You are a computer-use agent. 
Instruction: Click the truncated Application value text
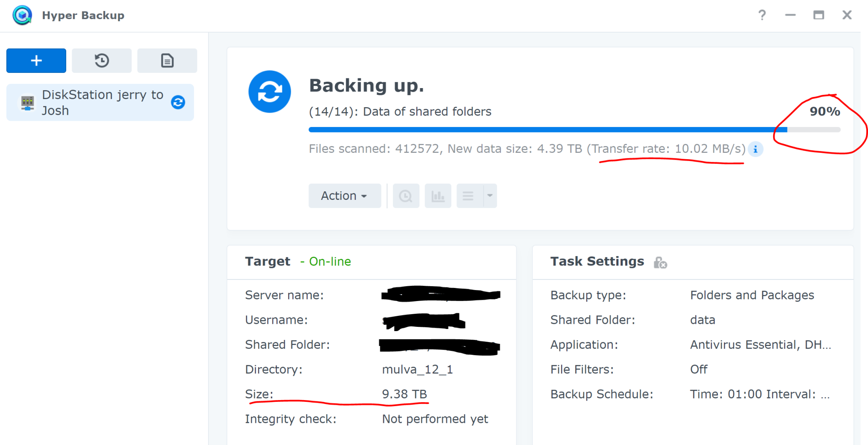click(760, 345)
